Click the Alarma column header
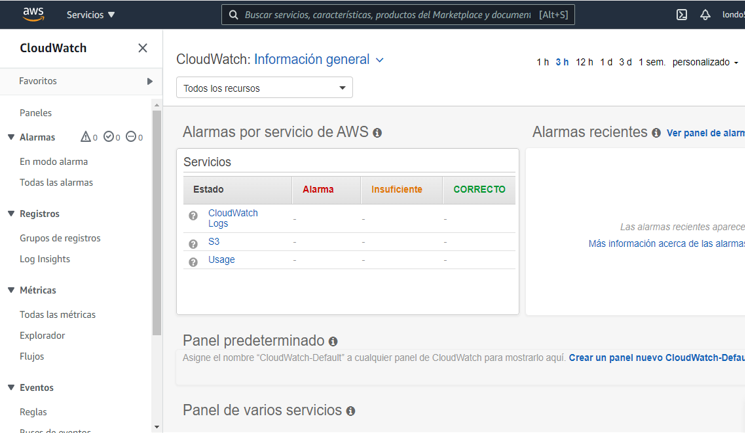This screenshot has width=747, height=433. (326, 190)
